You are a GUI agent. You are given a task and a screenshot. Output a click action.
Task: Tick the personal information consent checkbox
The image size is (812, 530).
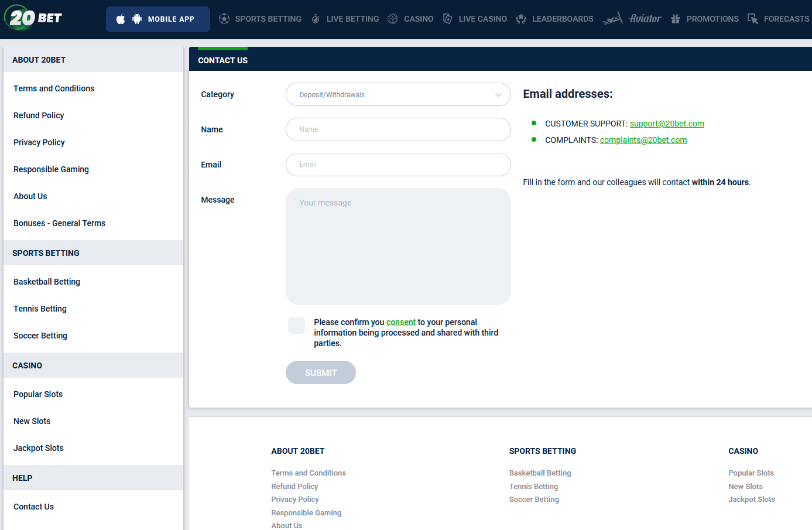296,325
